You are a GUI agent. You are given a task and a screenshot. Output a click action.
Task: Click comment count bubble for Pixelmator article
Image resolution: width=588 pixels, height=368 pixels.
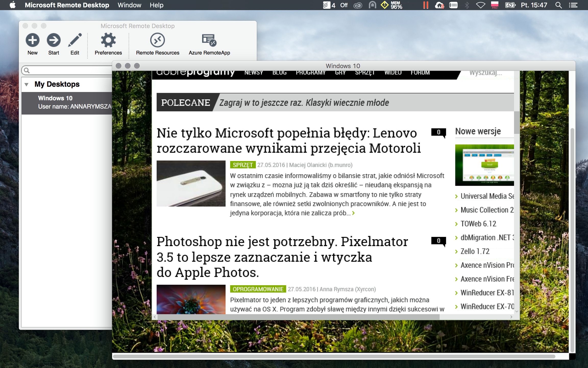point(438,241)
